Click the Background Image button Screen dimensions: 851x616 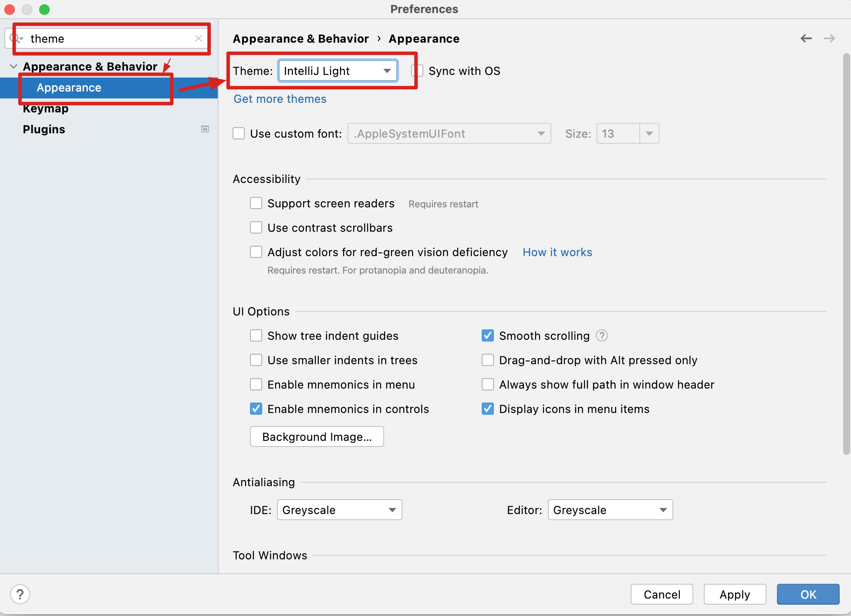pyautogui.click(x=317, y=437)
